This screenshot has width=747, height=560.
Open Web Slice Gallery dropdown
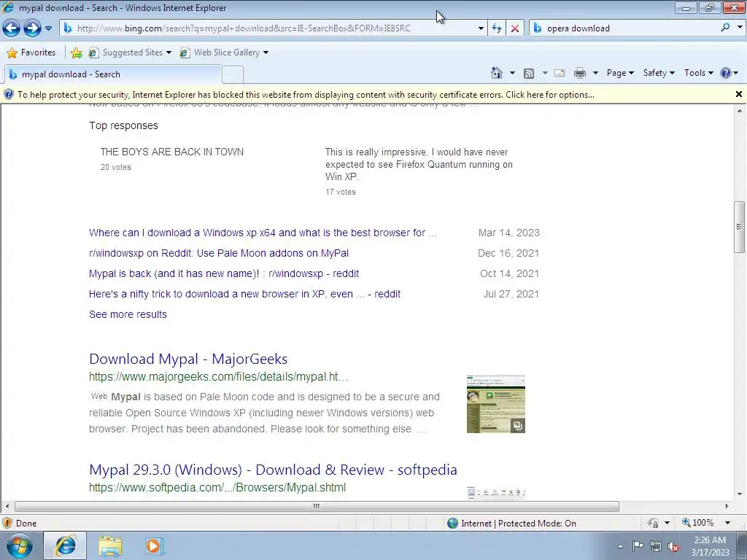pos(224,52)
